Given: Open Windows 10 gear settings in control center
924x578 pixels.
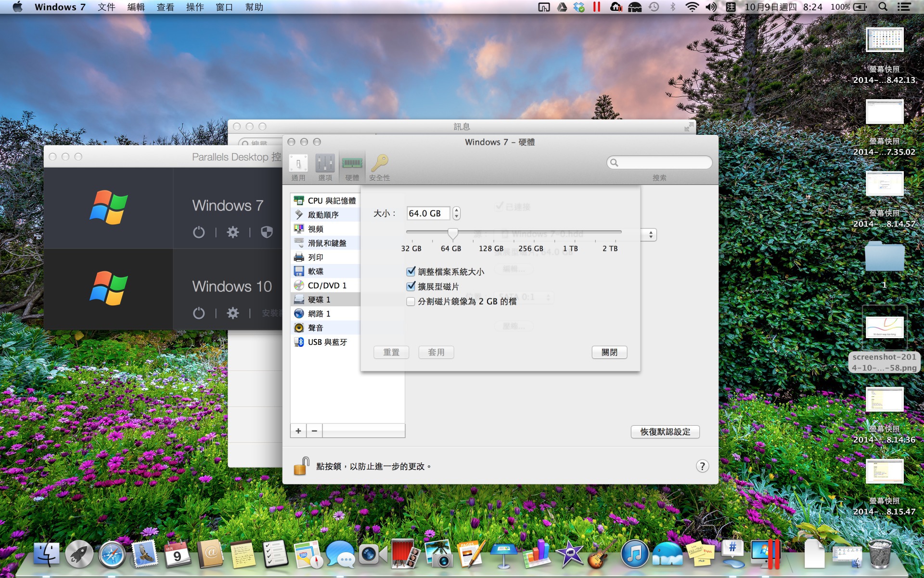Looking at the screenshot, I should (233, 313).
